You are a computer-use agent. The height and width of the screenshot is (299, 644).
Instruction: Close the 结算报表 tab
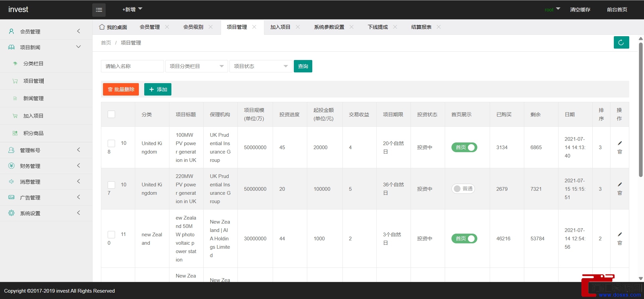439,27
